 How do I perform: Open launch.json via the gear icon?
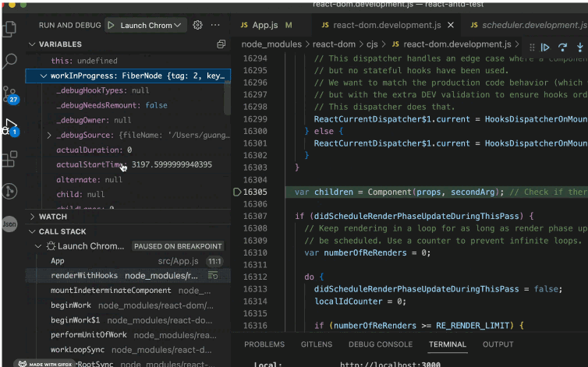click(x=197, y=25)
